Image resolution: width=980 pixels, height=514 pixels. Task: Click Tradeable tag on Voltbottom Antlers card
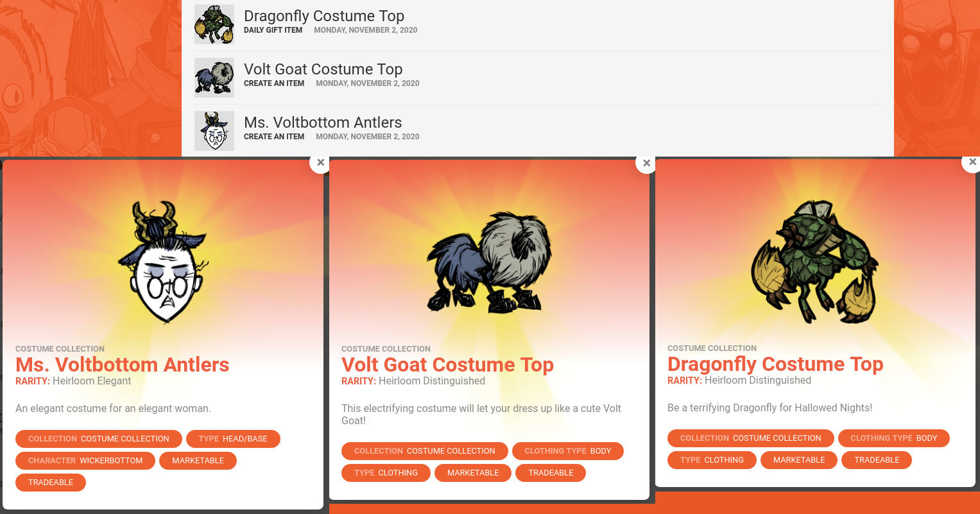(x=51, y=483)
